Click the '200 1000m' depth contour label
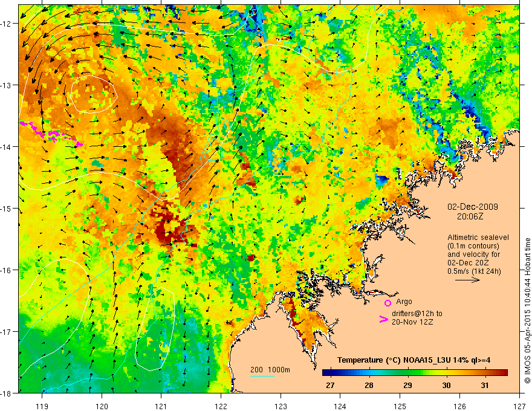The image size is (532, 411). pyautogui.click(x=270, y=370)
